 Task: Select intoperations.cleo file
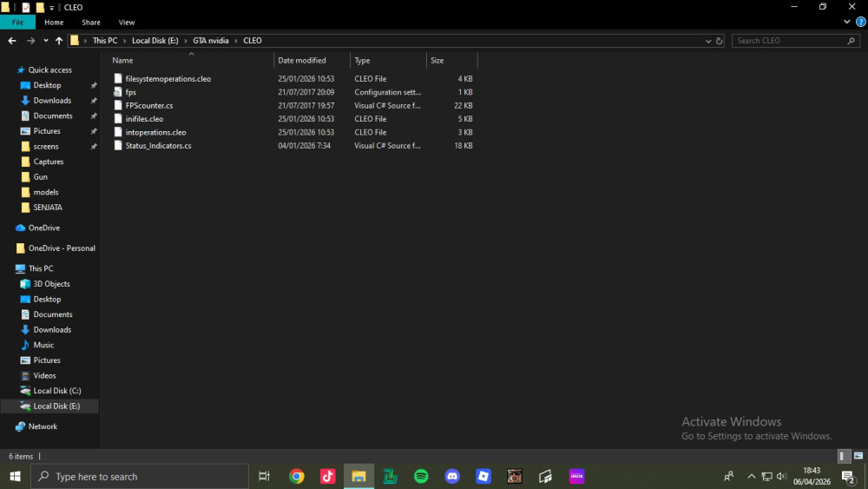155,132
